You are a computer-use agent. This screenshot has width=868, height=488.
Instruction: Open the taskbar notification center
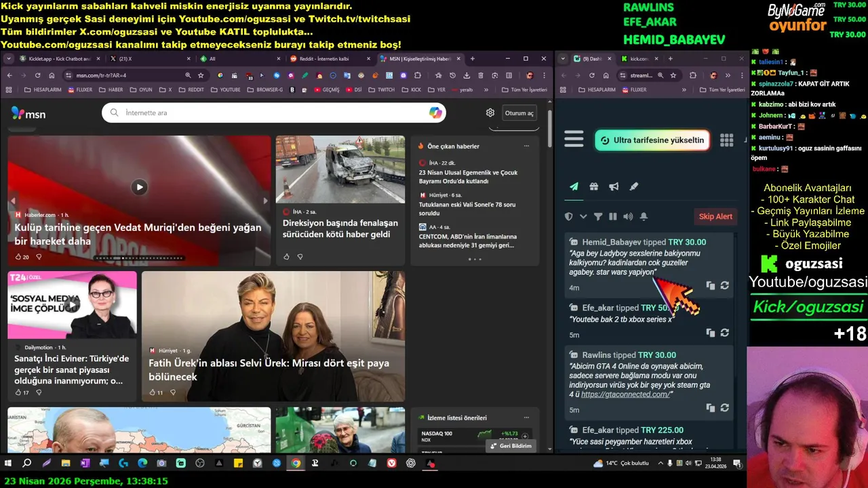pos(736,464)
